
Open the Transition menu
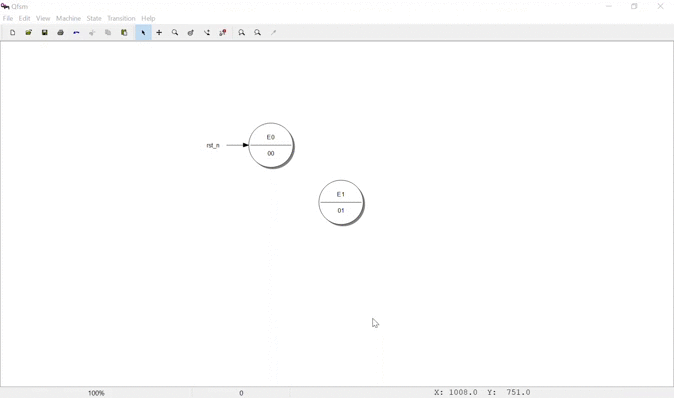(121, 18)
